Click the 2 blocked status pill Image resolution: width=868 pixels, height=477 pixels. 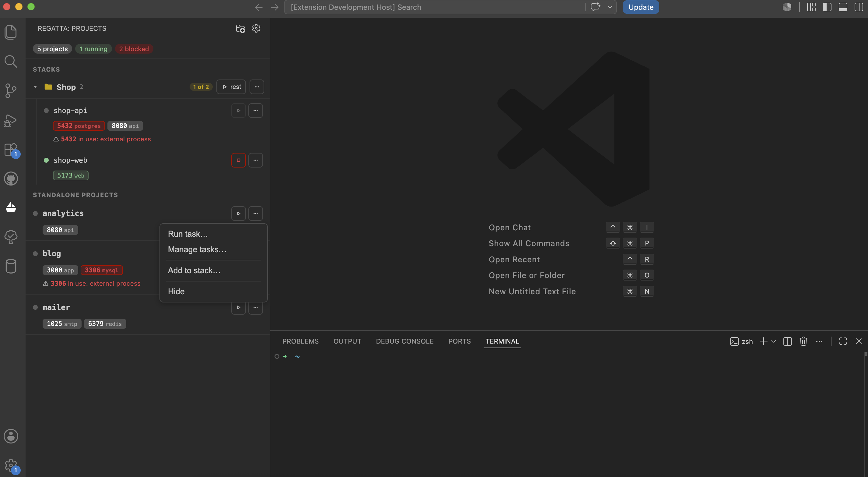coord(134,49)
